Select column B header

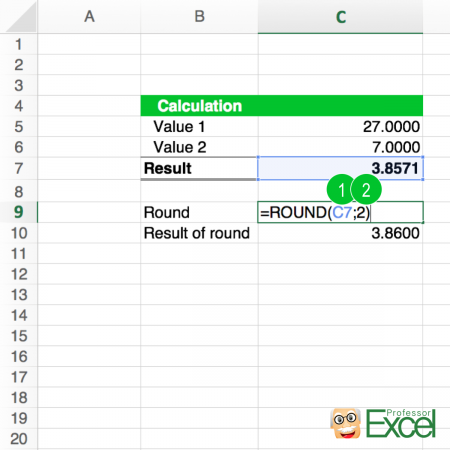tap(199, 17)
